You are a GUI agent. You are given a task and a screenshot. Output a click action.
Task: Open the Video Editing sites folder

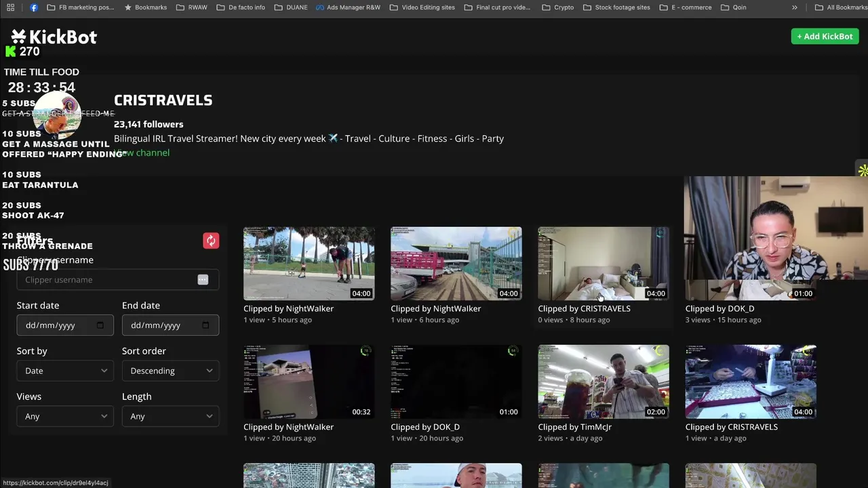[422, 7]
